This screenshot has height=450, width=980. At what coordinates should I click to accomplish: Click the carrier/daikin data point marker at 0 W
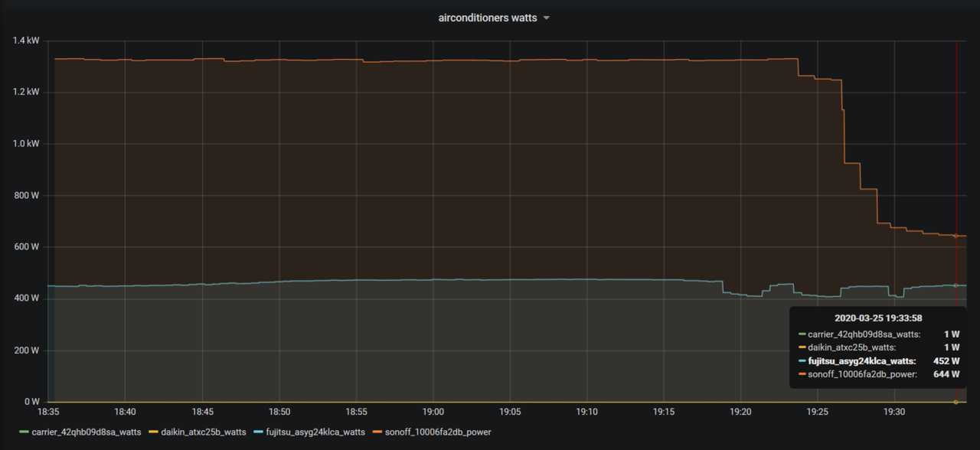click(955, 402)
